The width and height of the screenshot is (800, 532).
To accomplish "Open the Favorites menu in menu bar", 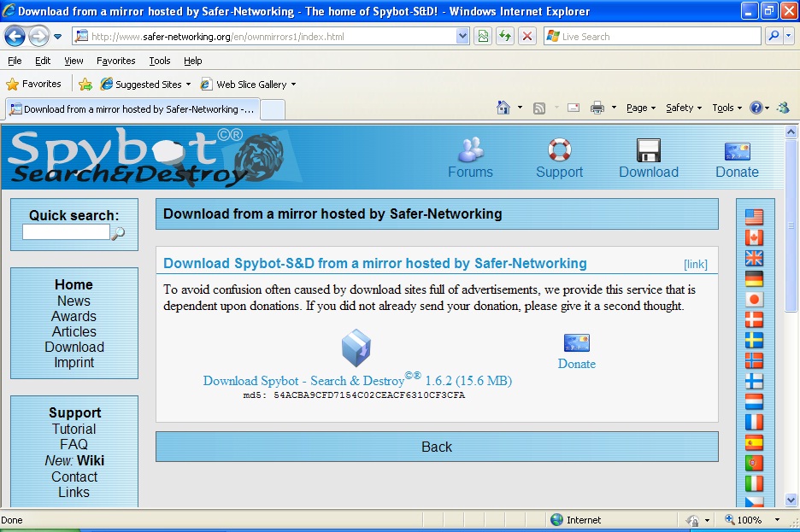I will point(116,61).
